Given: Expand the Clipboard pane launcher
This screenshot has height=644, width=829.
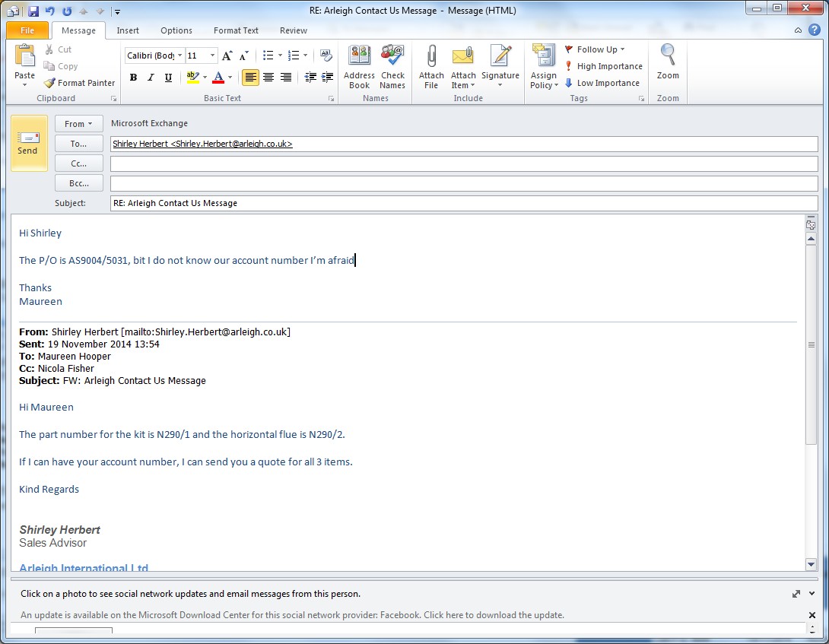Looking at the screenshot, I should 113,99.
